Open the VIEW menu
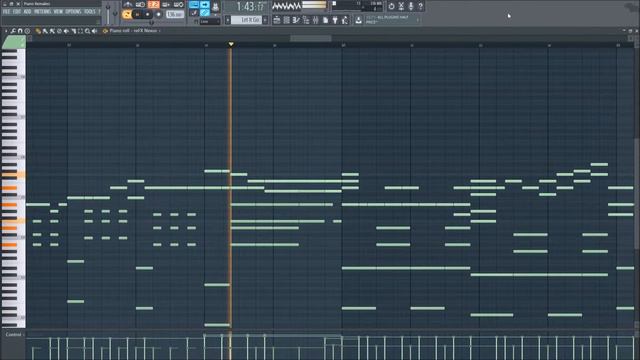Screen dimensions: 640x360 tap(58, 12)
